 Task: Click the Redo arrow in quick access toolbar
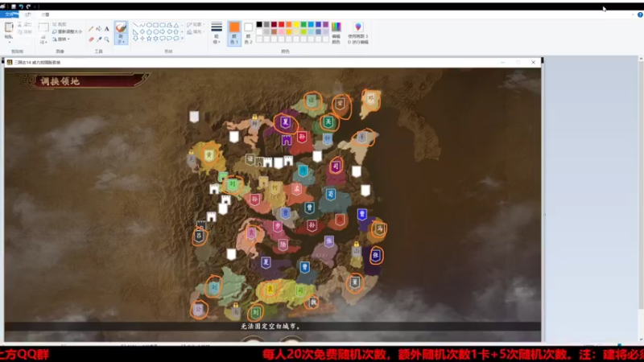click(x=28, y=6)
